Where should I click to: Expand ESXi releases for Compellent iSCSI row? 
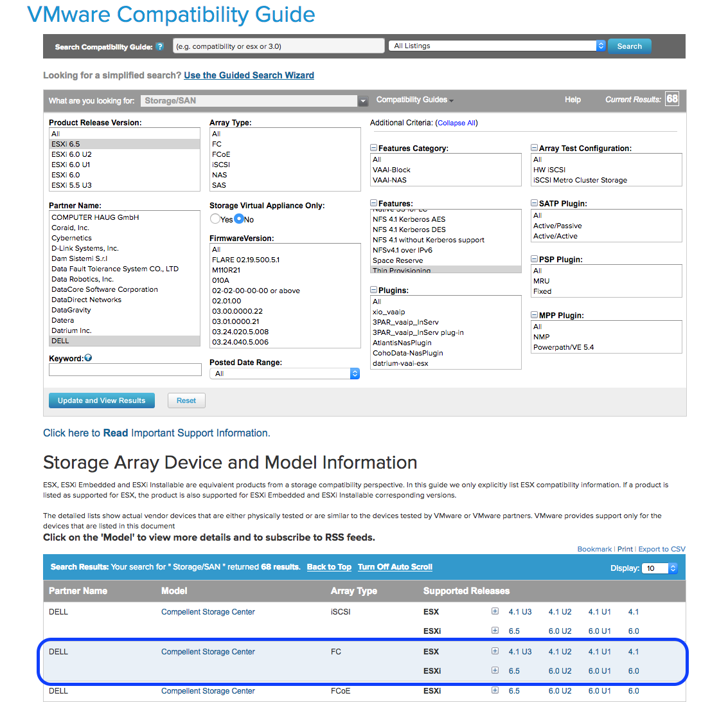coord(495,631)
